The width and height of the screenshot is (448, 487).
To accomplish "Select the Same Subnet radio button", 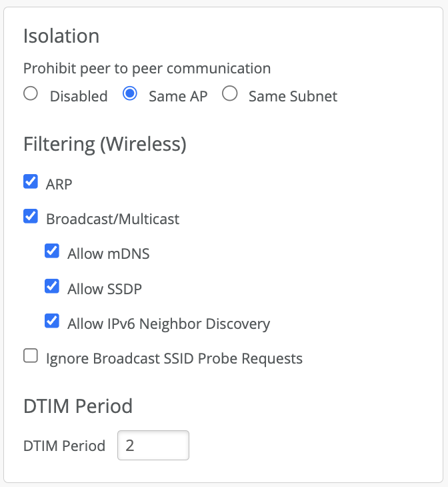I will pos(230,94).
